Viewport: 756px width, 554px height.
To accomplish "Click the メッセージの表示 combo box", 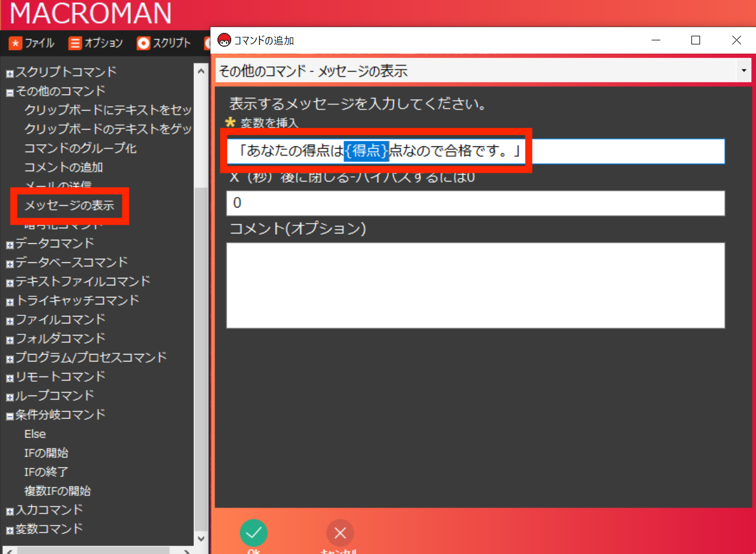I will point(483,71).
